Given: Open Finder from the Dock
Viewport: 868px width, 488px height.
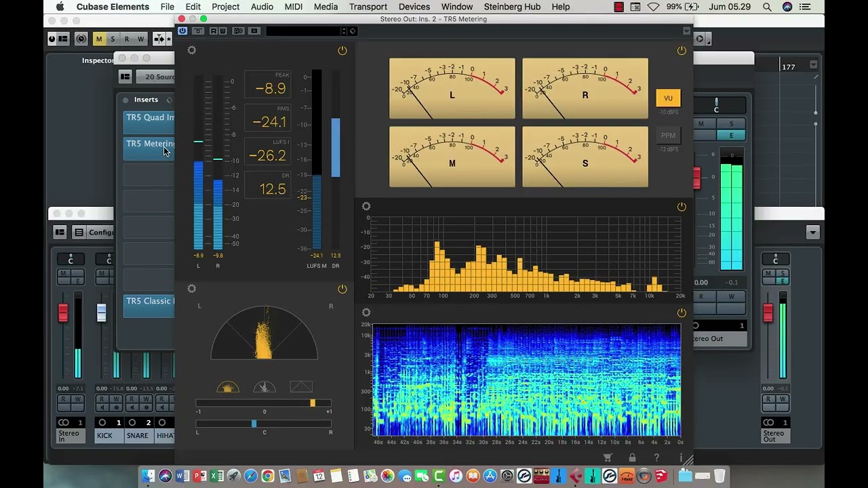Looking at the screenshot, I should coord(148,476).
